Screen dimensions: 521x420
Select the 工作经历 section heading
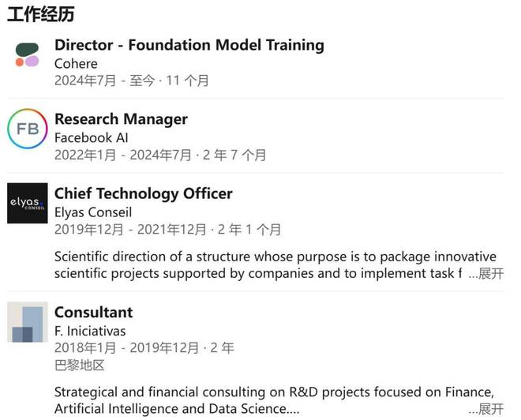[x=40, y=15]
